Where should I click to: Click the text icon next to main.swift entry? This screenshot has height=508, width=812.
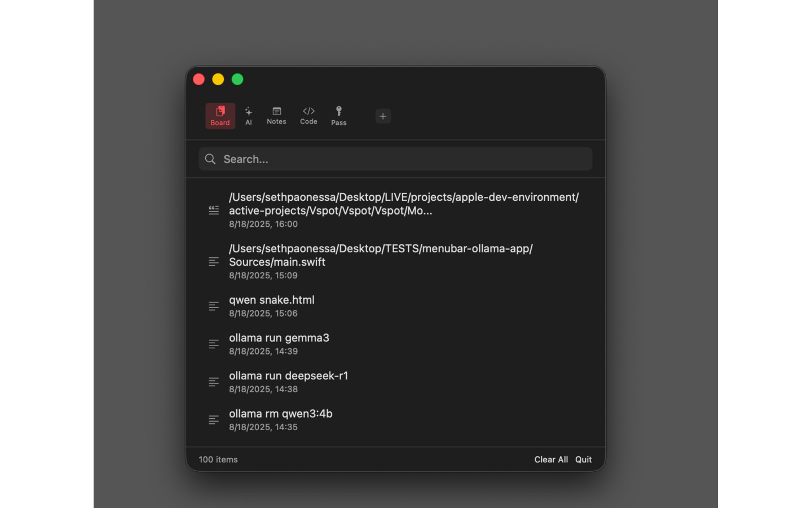coord(213,261)
